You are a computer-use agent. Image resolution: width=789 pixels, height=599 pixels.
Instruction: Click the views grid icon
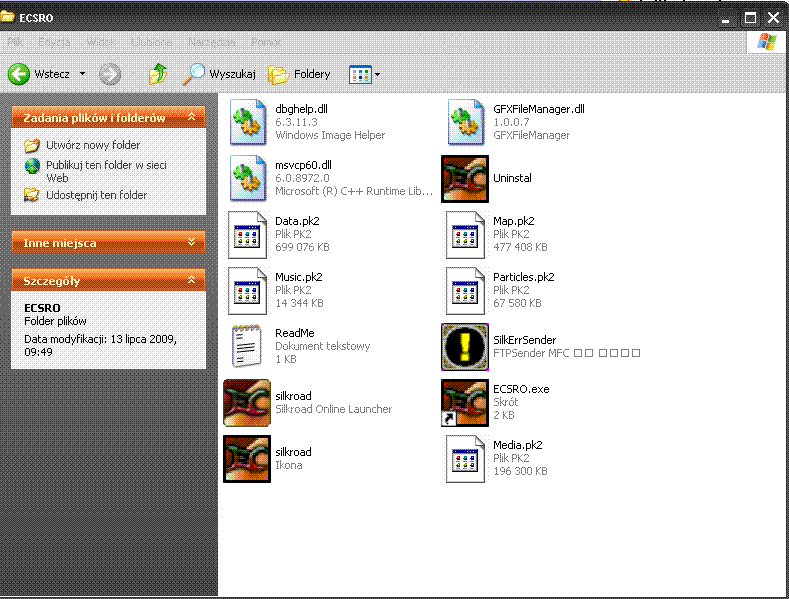[x=360, y=74]
